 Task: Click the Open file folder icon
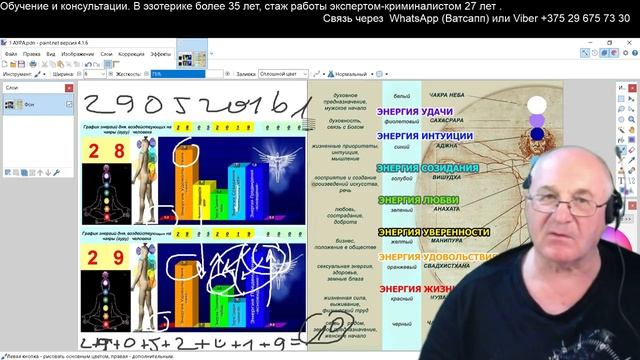tap(13, 64)
